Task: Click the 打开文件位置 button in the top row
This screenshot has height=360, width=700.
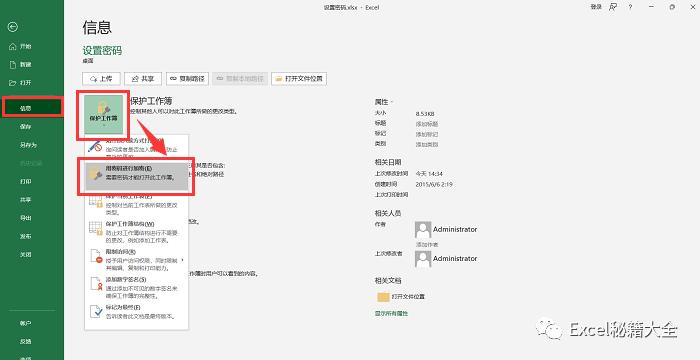Action: click(299, 79)
